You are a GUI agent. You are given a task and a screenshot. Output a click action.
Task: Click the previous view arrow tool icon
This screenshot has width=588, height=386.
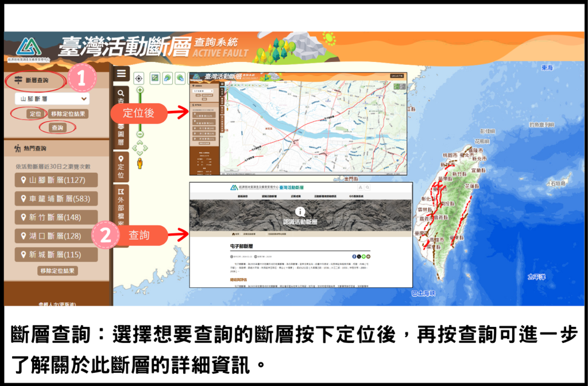[167, 78]
